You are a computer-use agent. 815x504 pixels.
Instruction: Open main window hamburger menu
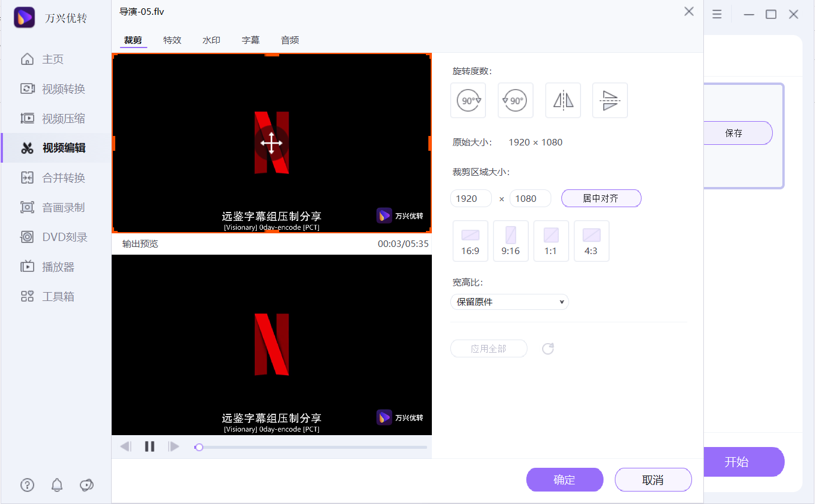point(717,14)
